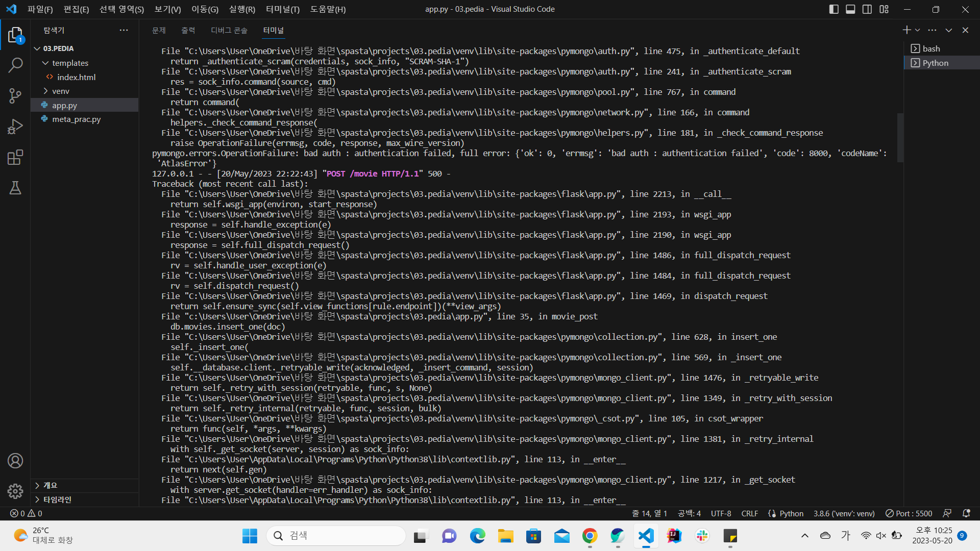Screen dimensions: 980x551
Task: Open Google Chrome from the taskbar
Action: pos(590,536)
